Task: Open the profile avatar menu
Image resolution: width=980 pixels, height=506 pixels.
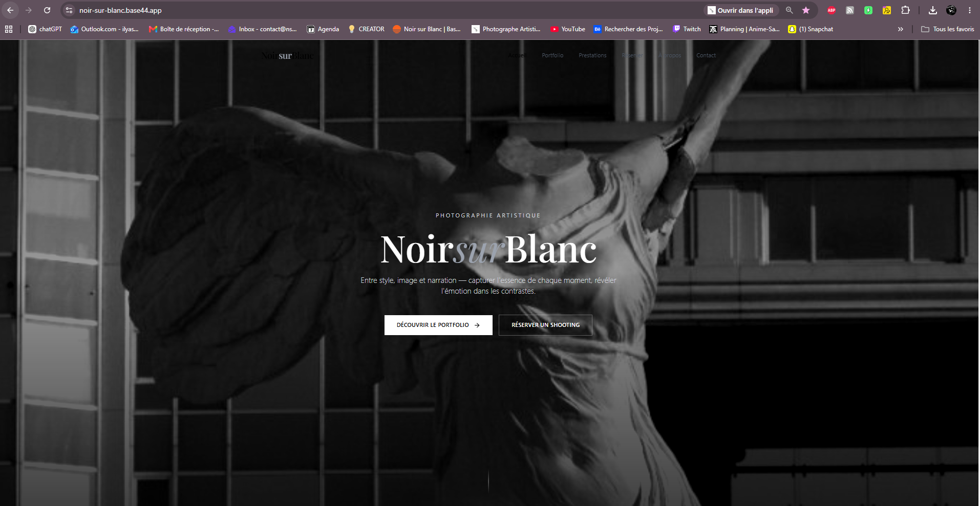Action: [x=951, y=10]
